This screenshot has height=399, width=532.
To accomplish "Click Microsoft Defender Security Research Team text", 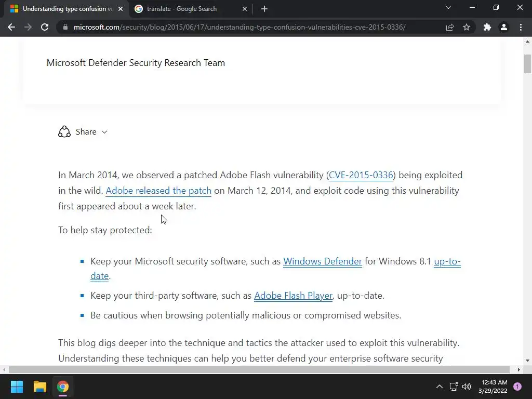I will tap(136, 63).
